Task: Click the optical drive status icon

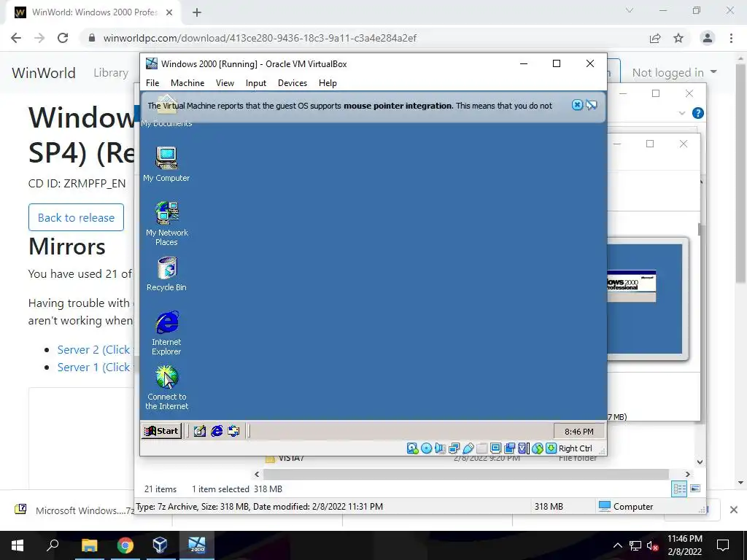Action: click(x=426, y=448)
